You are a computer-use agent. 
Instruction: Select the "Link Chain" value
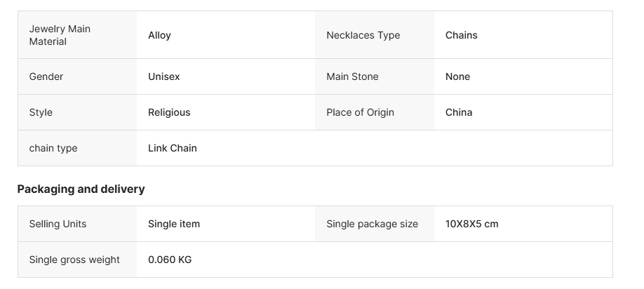(173, 148)
